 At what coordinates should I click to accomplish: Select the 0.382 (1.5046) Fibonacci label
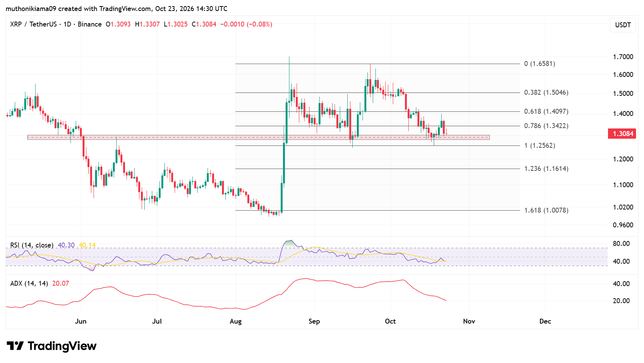click(x=546, y=92)
